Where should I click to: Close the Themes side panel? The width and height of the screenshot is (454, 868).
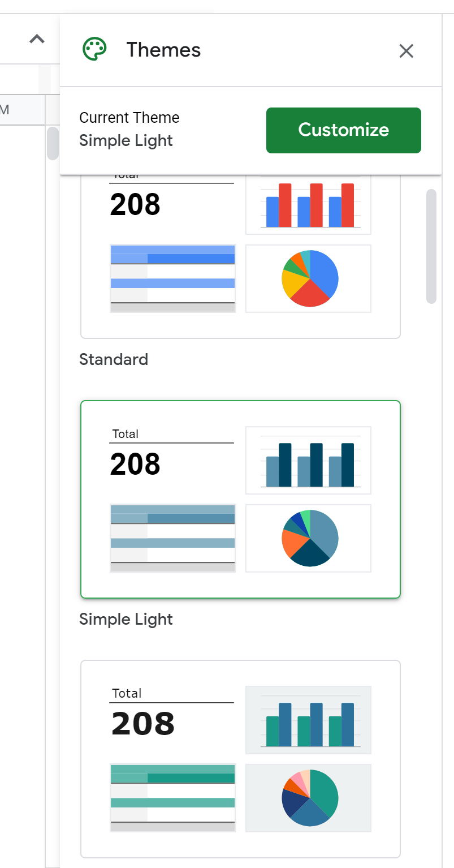(406, 51)
